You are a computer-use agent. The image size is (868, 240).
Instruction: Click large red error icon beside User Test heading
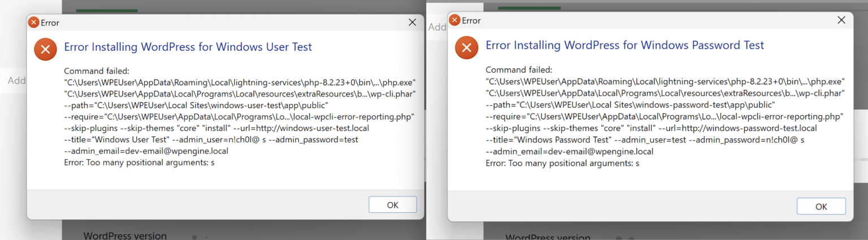coord(46,49)
